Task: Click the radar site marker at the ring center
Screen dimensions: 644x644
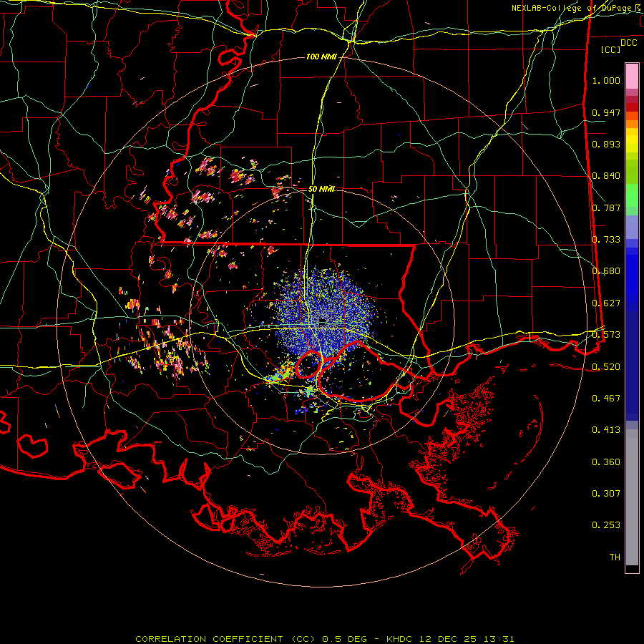Action: (x=323, y=321)
